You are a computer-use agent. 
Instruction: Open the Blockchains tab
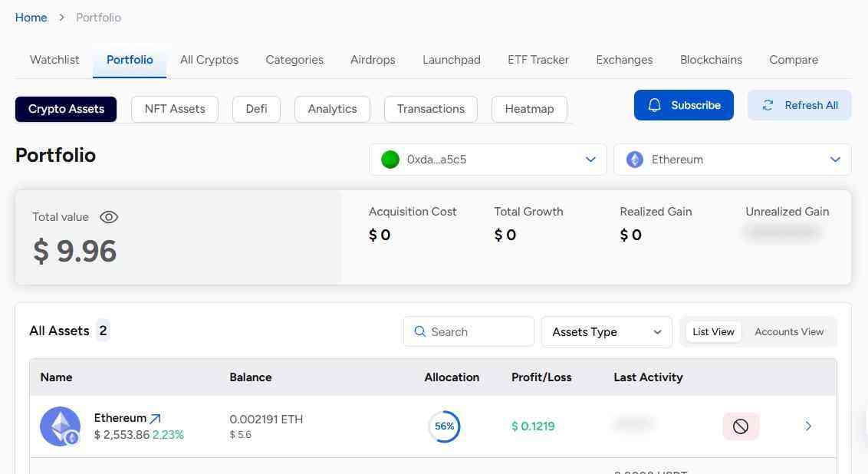click(711, 60)
